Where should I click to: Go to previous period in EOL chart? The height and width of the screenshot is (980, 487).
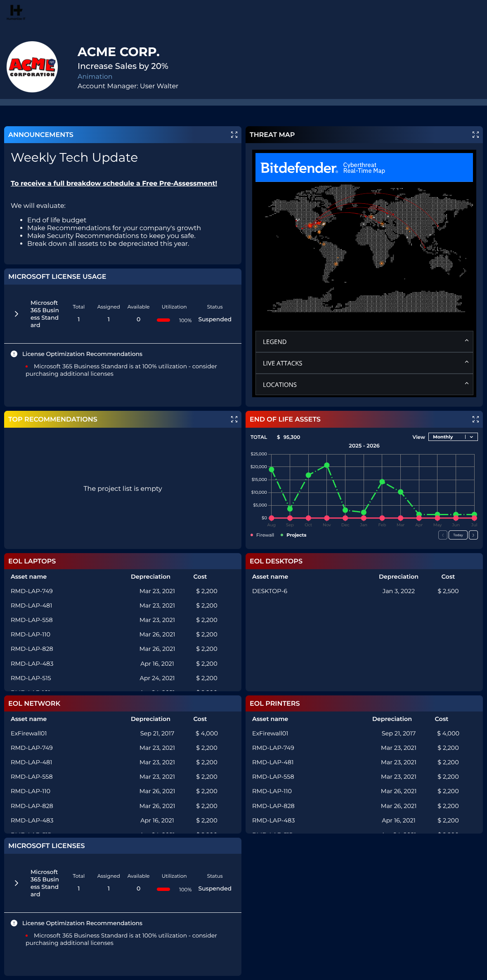(443, 535)
